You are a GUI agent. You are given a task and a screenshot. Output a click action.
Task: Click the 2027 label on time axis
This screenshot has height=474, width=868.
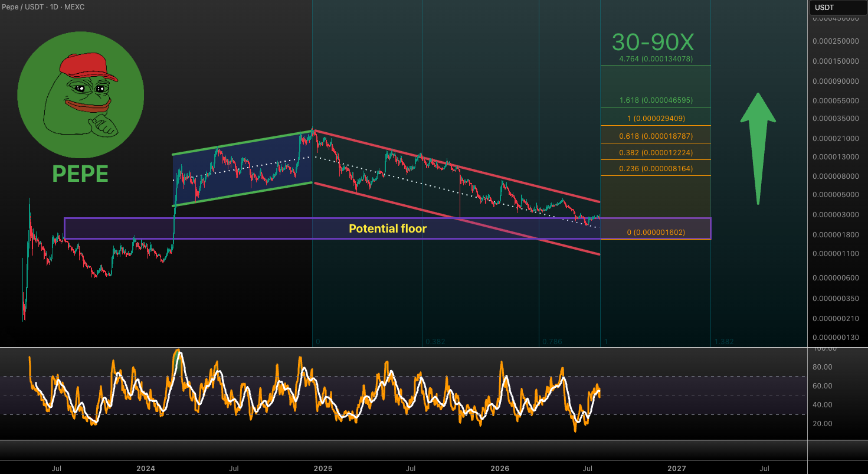pyautogui.click(x=677, y=468)
